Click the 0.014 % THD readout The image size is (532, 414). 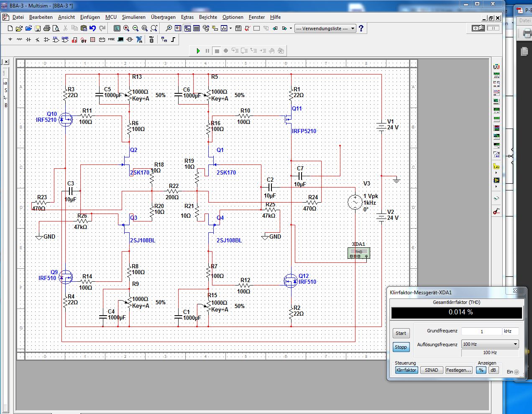457,313
